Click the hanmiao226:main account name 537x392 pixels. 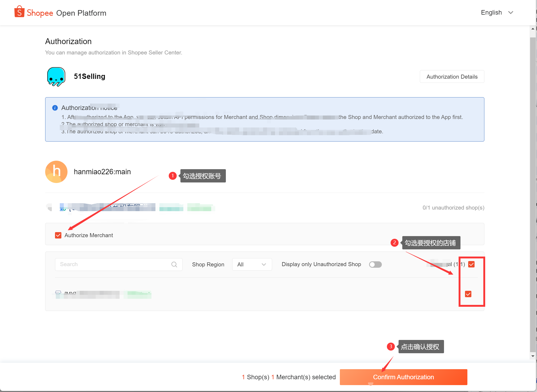tap(102, 172)
